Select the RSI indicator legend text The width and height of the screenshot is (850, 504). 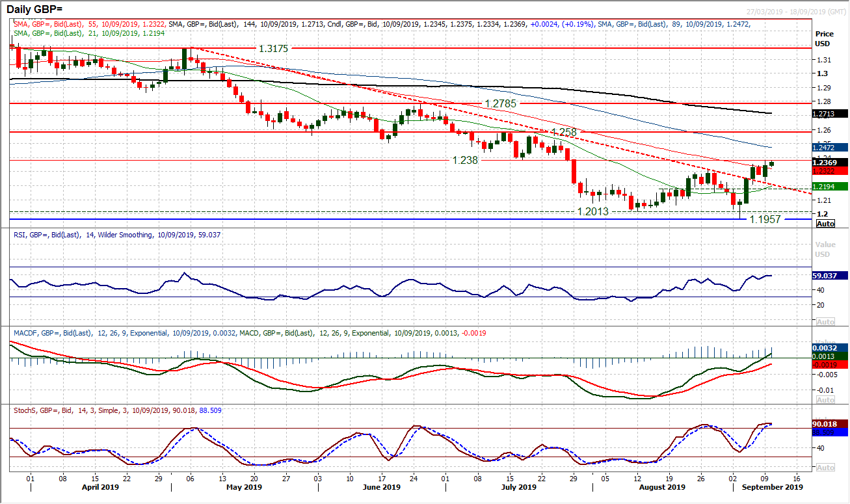(x=116, y=235)
